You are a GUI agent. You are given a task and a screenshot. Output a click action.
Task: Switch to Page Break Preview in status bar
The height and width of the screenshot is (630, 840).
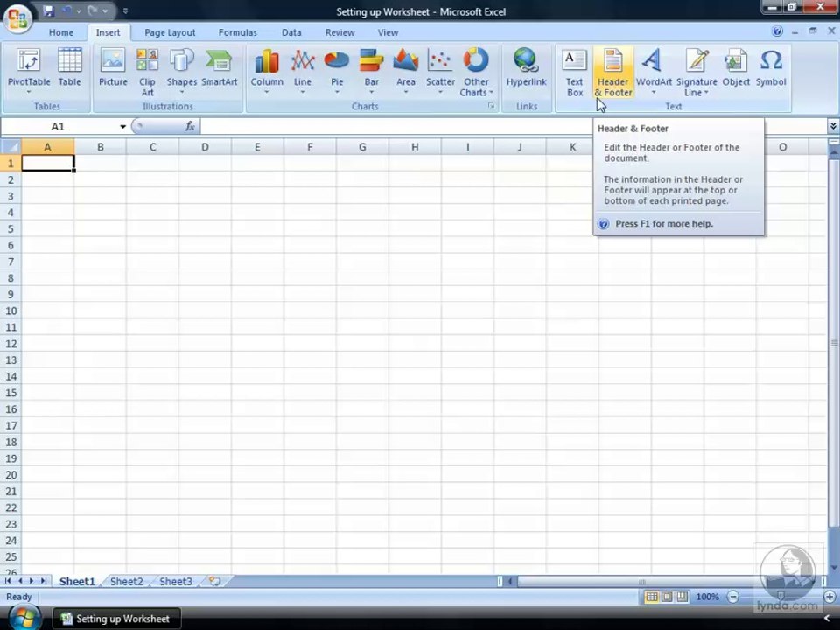coord(682,597)
